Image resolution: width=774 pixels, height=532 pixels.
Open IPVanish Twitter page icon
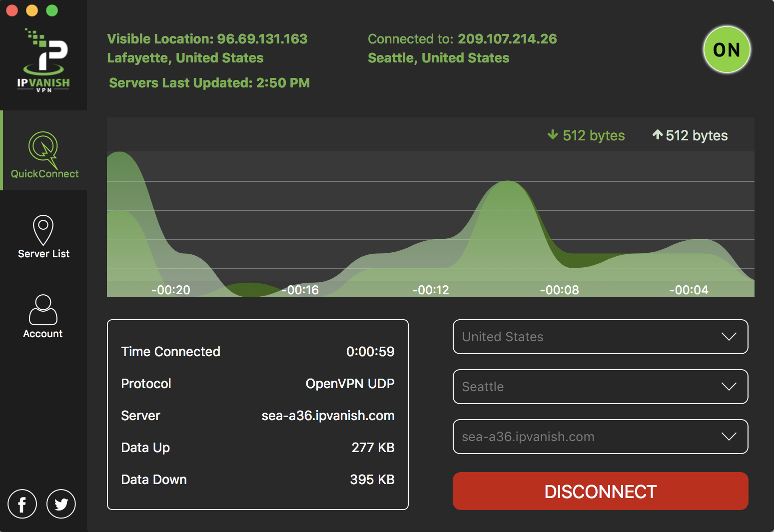[61, 504]
